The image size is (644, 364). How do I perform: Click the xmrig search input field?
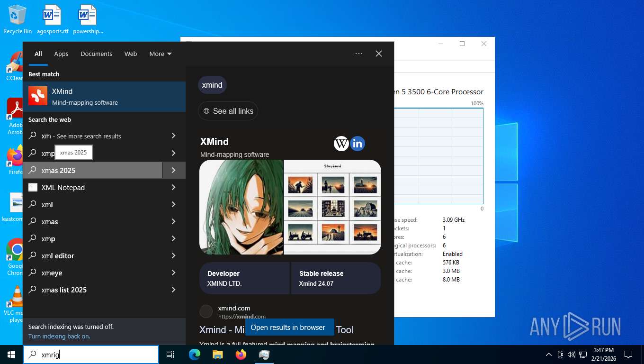(91, 355)
